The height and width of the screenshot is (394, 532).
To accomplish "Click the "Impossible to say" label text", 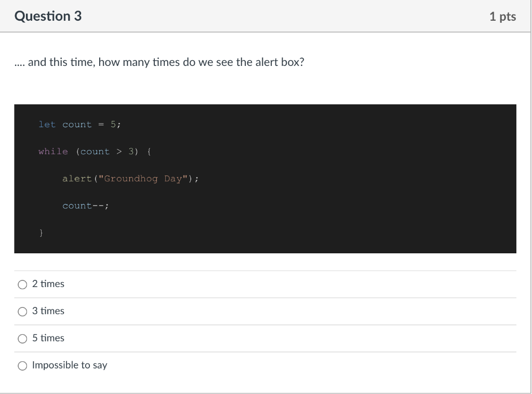I will coord(70,365).
